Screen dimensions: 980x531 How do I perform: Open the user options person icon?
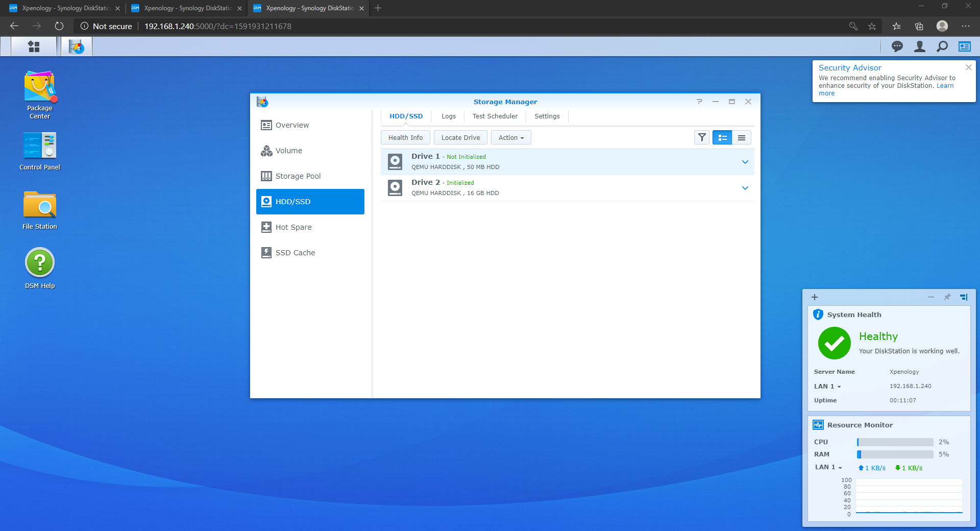tap(920, 46)
